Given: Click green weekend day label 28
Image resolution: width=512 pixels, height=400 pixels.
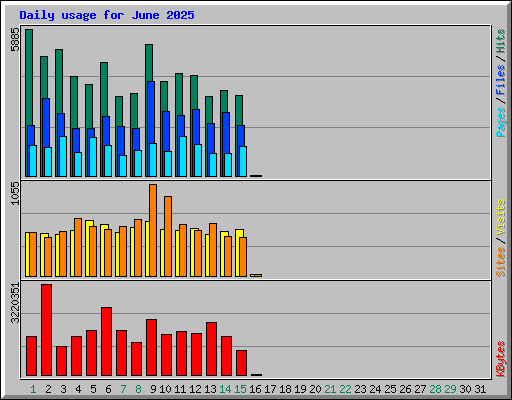Looking at the screenshot, I should click(x=435, y=389).
